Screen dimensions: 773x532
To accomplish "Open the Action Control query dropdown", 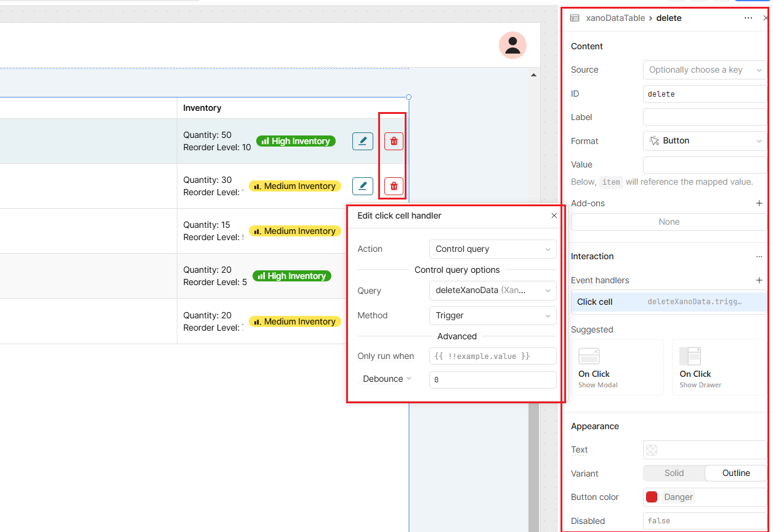I will click(x=493, y=249).
